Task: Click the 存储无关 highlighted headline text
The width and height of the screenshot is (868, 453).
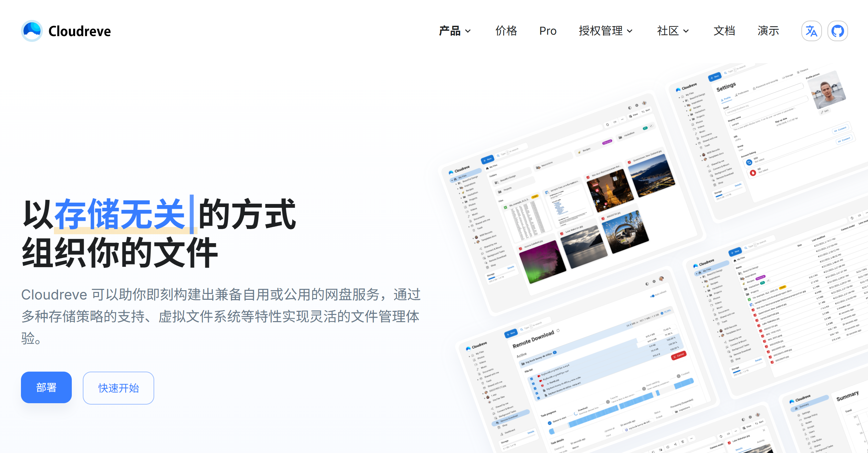Action: click(120, 214)
